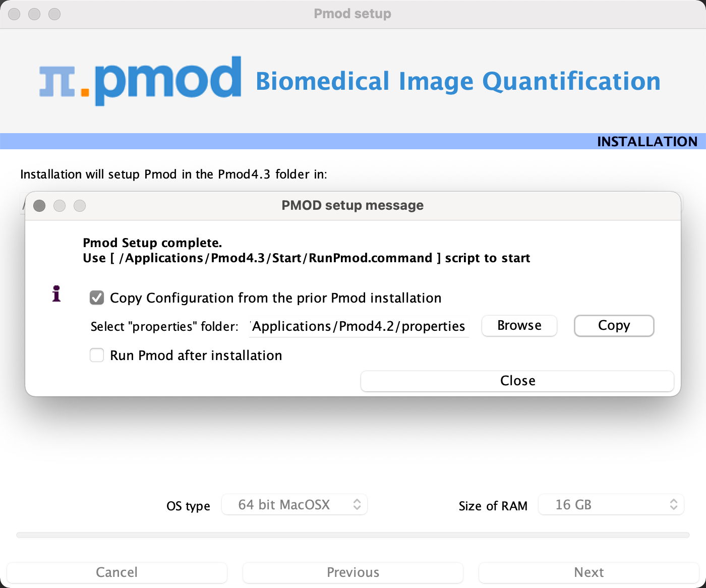This screenshot has height=588, width=706.
Task: Click the installation progress bar
Action: point(353,535)
